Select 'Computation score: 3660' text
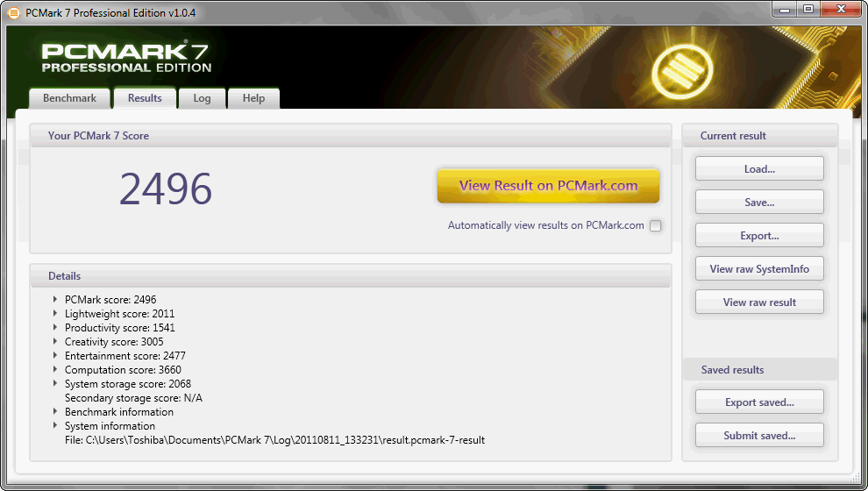This screenshot has width=868, height=491. tap(123, 370)
